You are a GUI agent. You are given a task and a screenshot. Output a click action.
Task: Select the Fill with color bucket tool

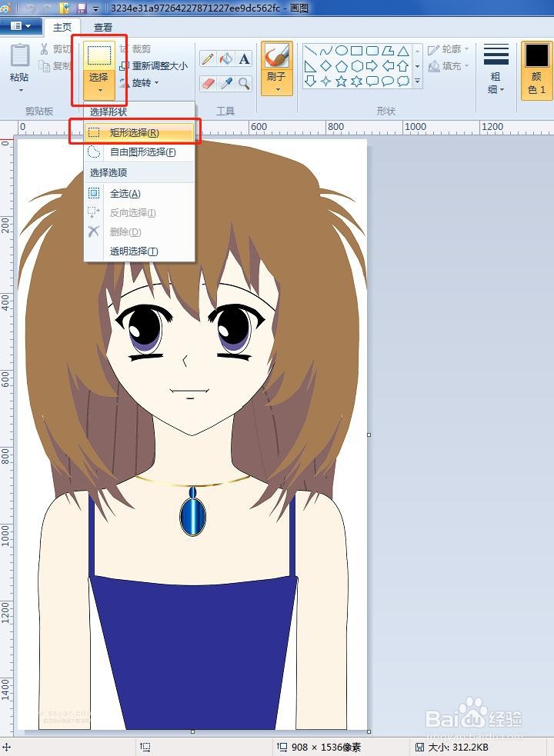(x=226, y=58)
